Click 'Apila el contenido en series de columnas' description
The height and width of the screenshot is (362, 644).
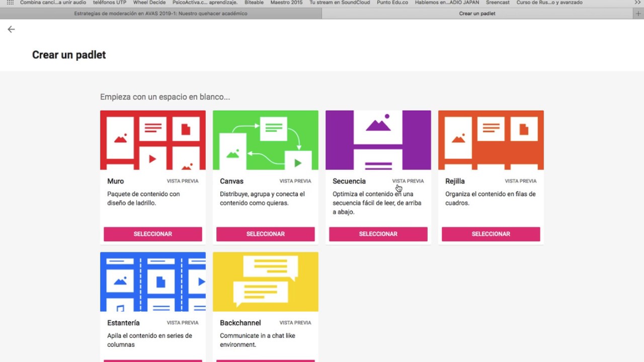tap(149, 340)
